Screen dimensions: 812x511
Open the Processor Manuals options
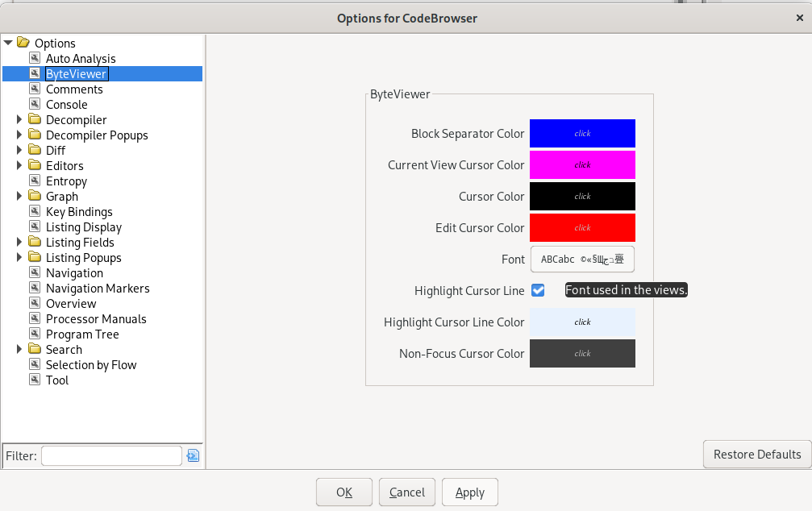(96, 319)
